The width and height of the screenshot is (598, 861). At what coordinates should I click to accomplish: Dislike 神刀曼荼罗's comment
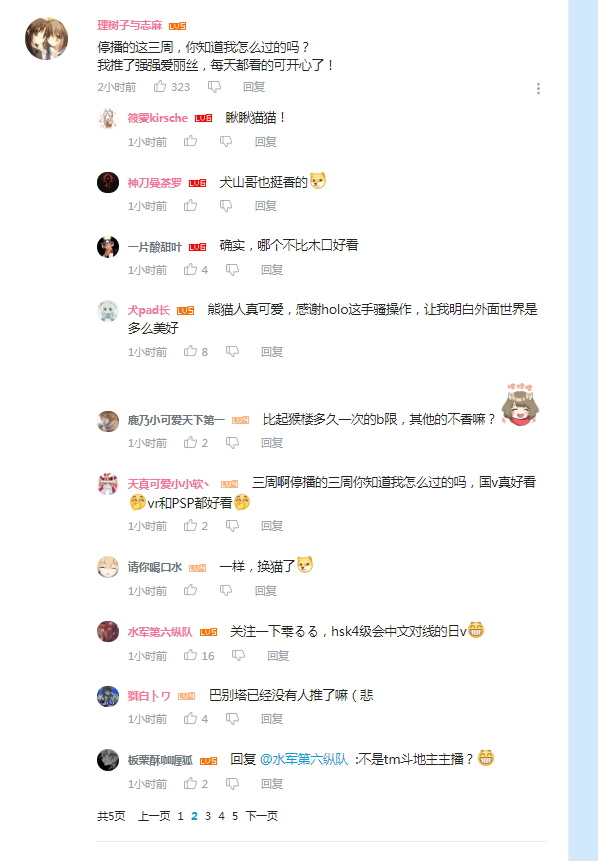(226, 206)
